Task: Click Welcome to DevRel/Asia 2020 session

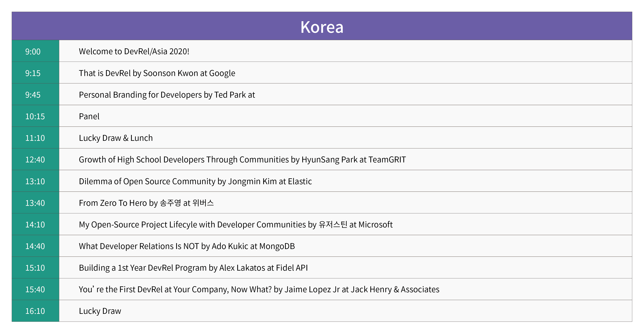Action: 134,52
